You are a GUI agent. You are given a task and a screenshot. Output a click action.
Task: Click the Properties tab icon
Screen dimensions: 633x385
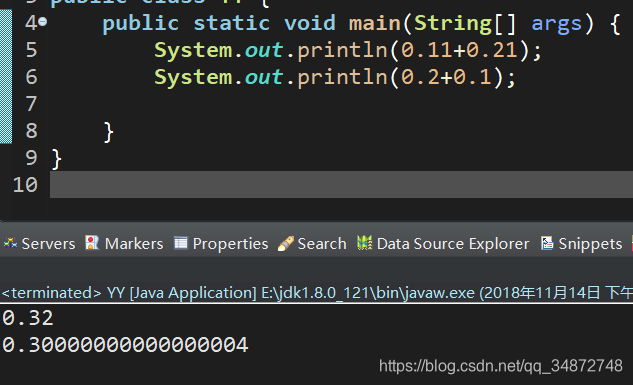[180, 243]
